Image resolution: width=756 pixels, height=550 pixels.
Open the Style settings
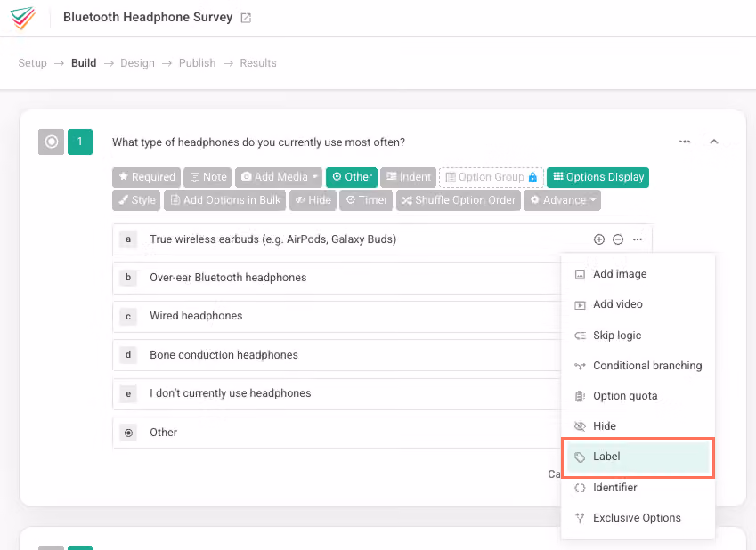(x=136, y=200)
